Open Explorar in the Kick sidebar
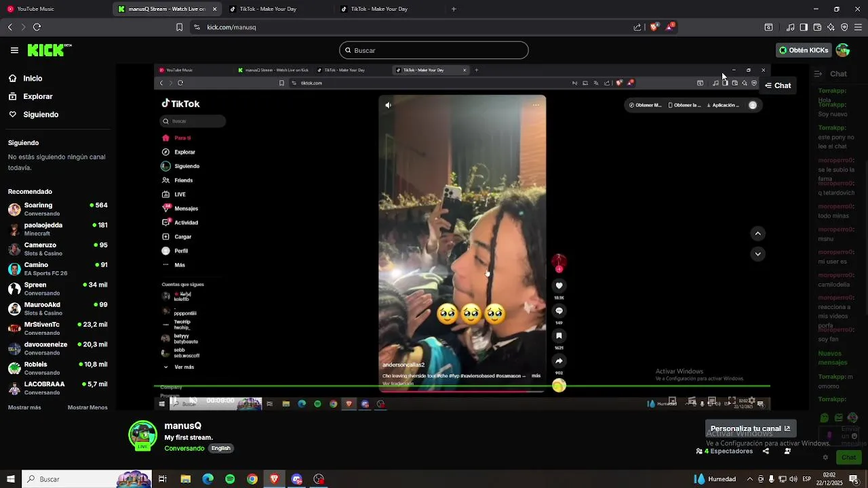This screenshot has width=868, height=488. pyautogui.click(x=38, y=96)
